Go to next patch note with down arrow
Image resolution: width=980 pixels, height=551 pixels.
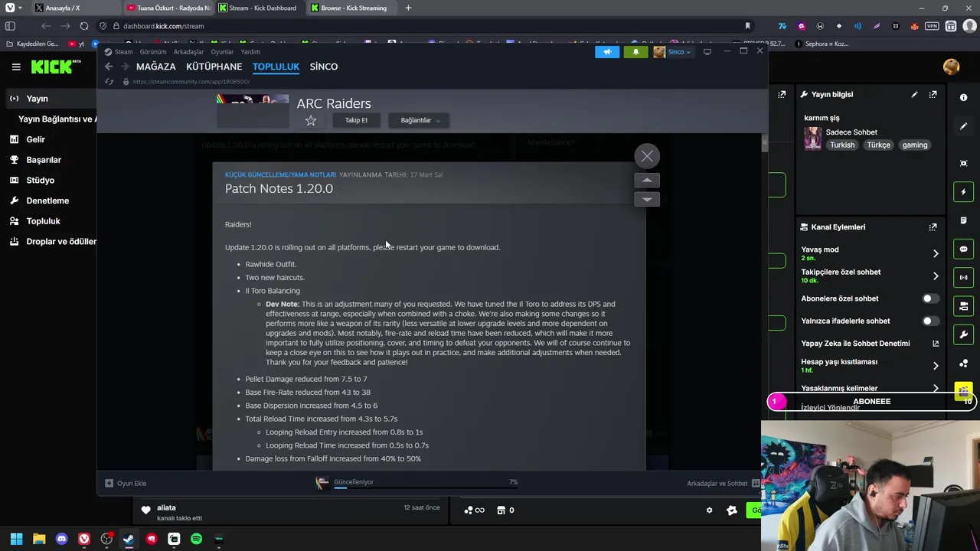tap(647, 199)
